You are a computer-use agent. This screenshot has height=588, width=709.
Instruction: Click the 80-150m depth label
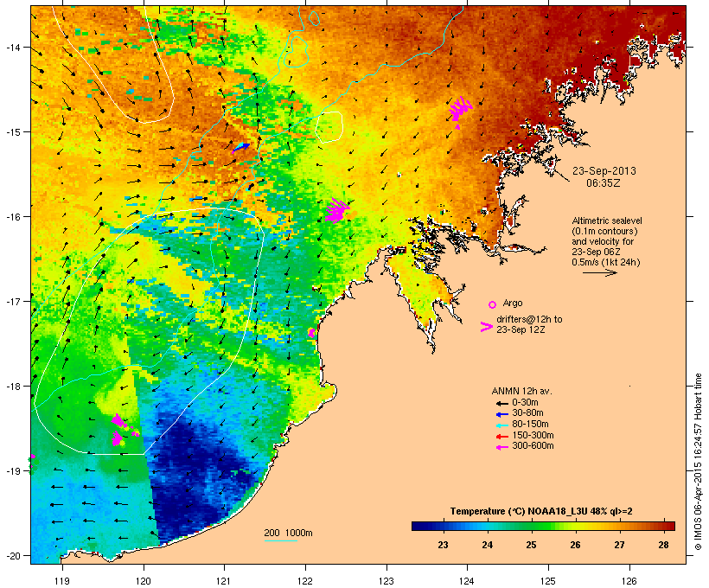click(530, 425)
